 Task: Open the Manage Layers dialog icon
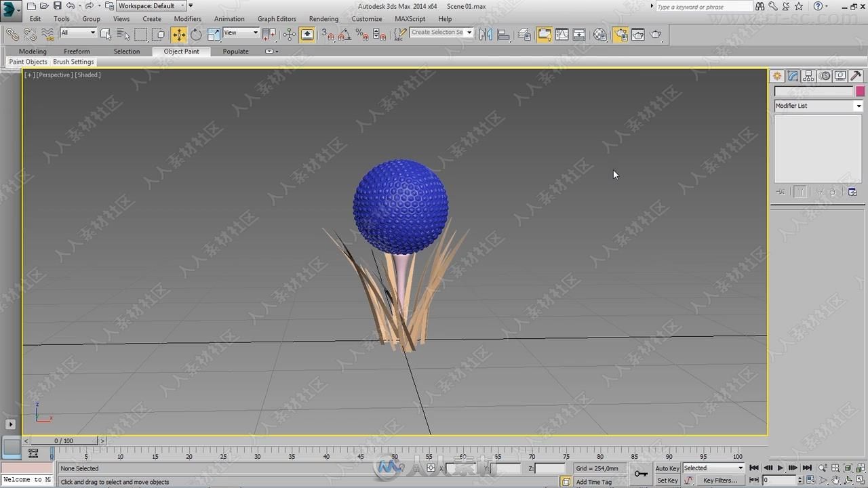click(524, 34)
